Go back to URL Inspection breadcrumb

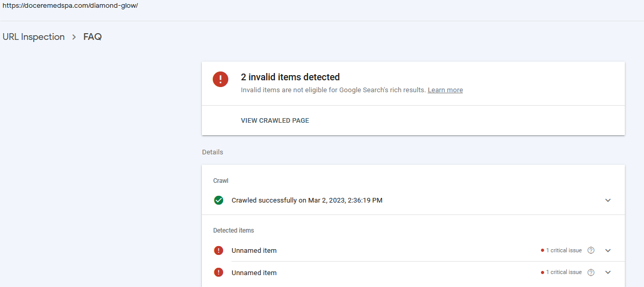34,37
